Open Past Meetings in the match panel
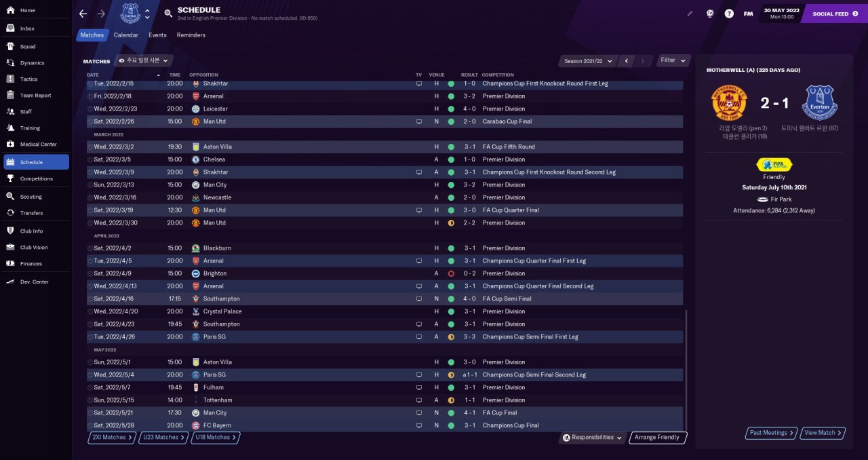This screenshot has width=868, height=460. click(x=772, y=433)
